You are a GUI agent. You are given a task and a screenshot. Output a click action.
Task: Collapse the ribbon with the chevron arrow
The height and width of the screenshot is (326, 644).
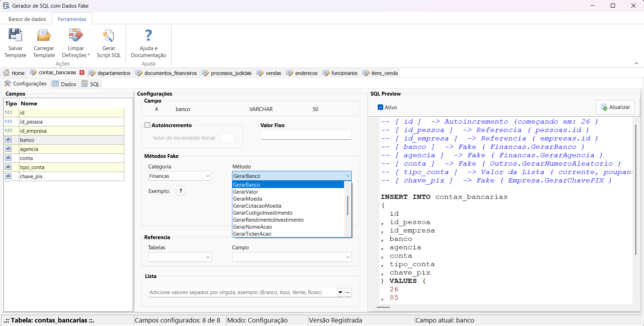[x=636, y=63]
